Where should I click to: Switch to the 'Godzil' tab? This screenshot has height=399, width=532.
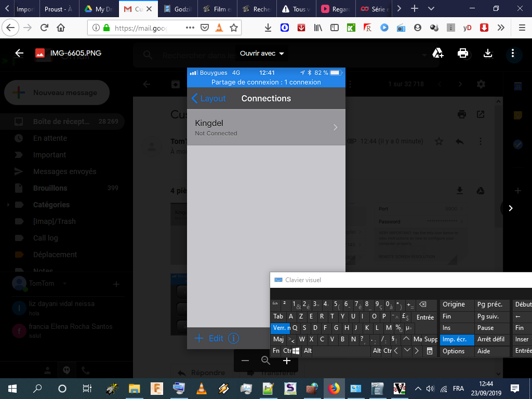point(178,9)
